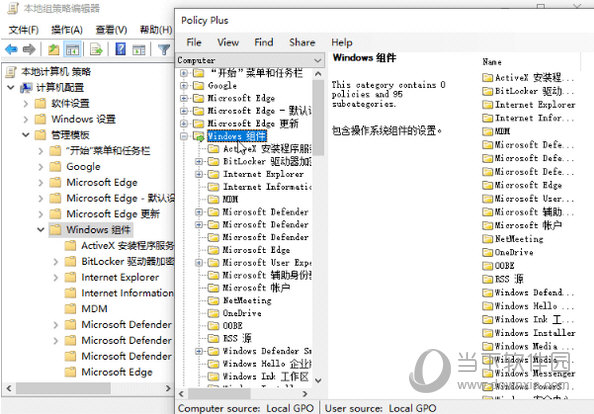Viewport: 594px width, 414px height.
Task: Open the View menu in Policy Plus
Action: (x=228, y=42)
